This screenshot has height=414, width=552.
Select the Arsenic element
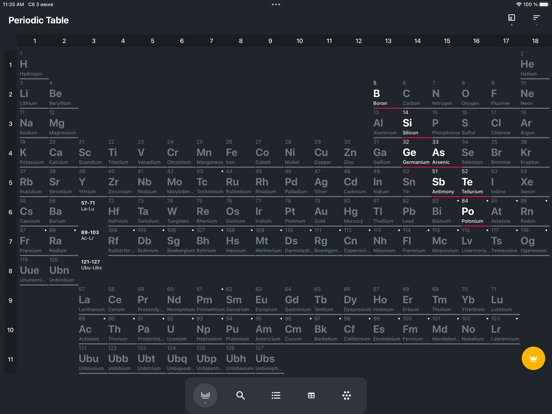click(446, 153)
